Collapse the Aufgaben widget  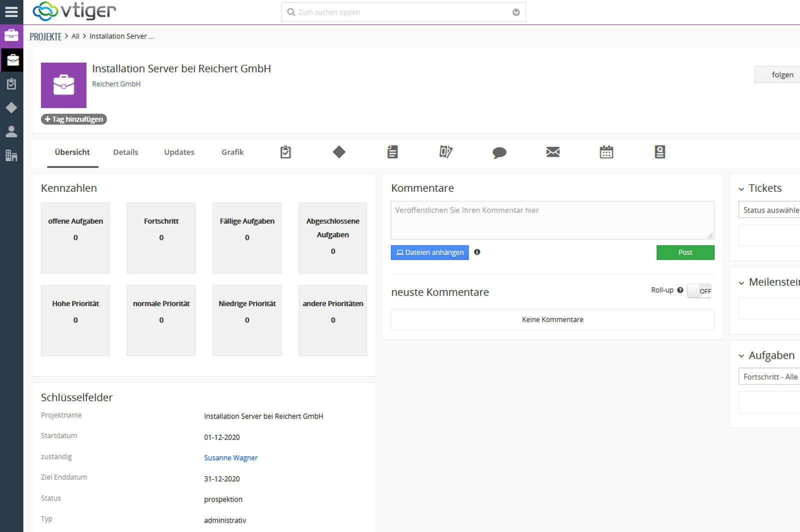tap(741, 356)
